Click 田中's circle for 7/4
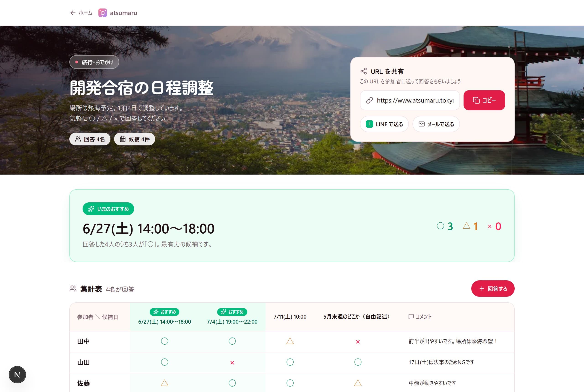 coord(232,341)
